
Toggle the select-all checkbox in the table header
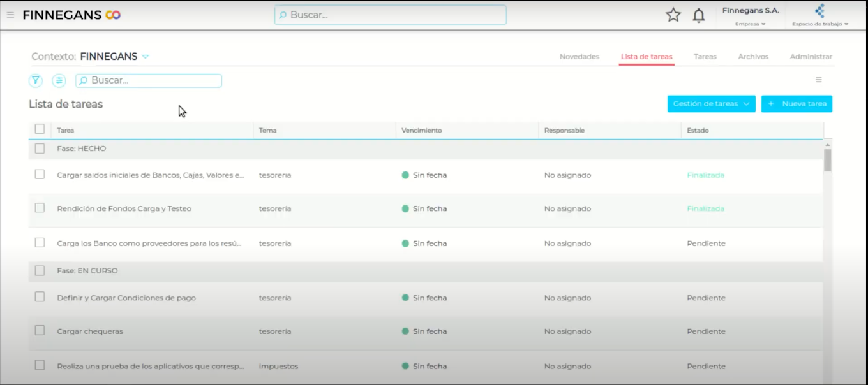tap(40, 129)
